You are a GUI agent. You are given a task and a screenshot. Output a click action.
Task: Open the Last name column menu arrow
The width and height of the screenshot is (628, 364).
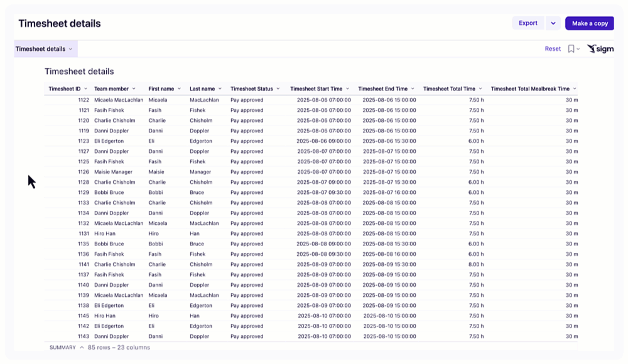click(x=220, y=89)
